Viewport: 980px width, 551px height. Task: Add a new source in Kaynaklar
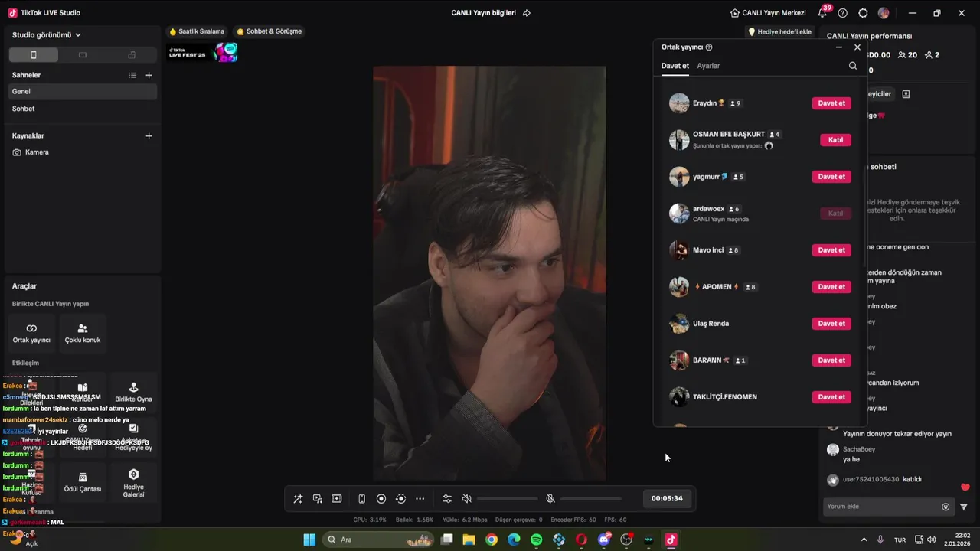tap(149, 135)
